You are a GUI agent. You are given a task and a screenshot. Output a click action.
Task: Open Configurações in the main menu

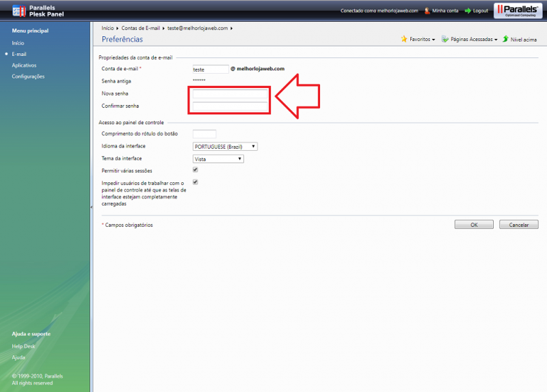click(28, 76)
